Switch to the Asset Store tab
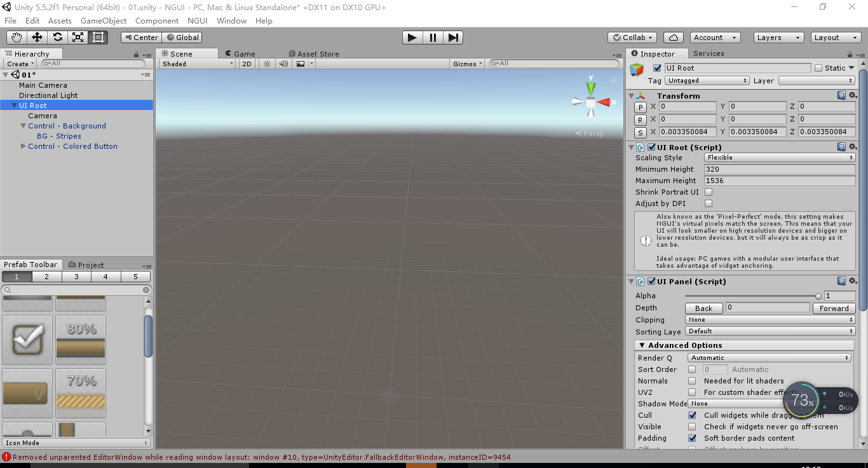 point(313,54)
